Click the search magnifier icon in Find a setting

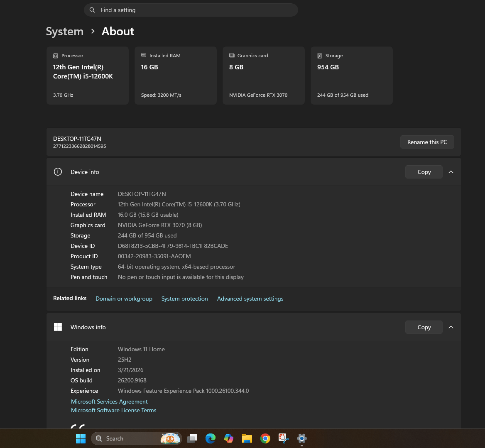click(92, 10)
